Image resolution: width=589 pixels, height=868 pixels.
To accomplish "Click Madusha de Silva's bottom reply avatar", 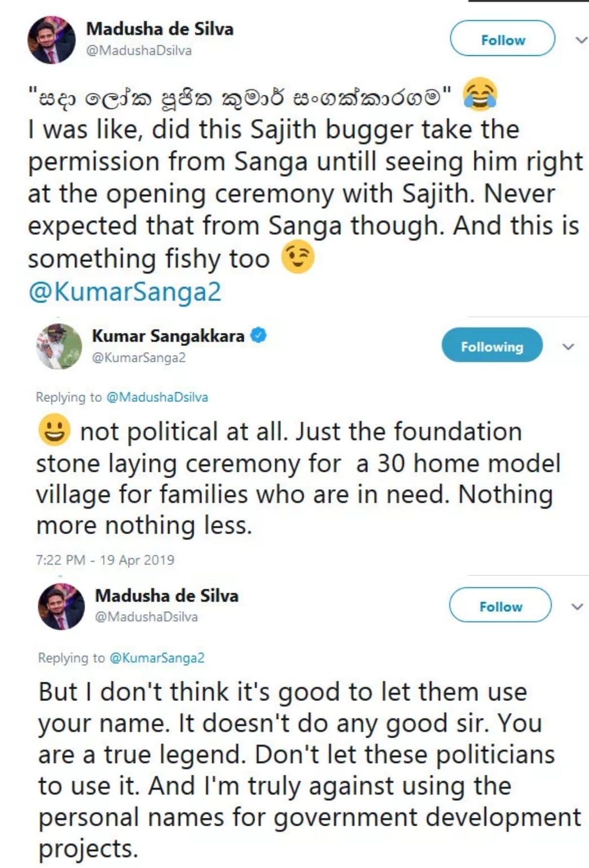I will (x=61, y=607).
